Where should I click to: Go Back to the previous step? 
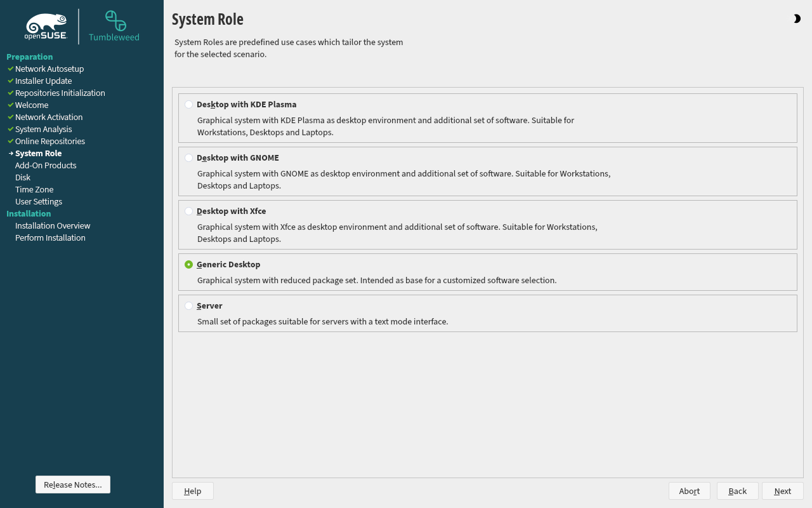738,491
